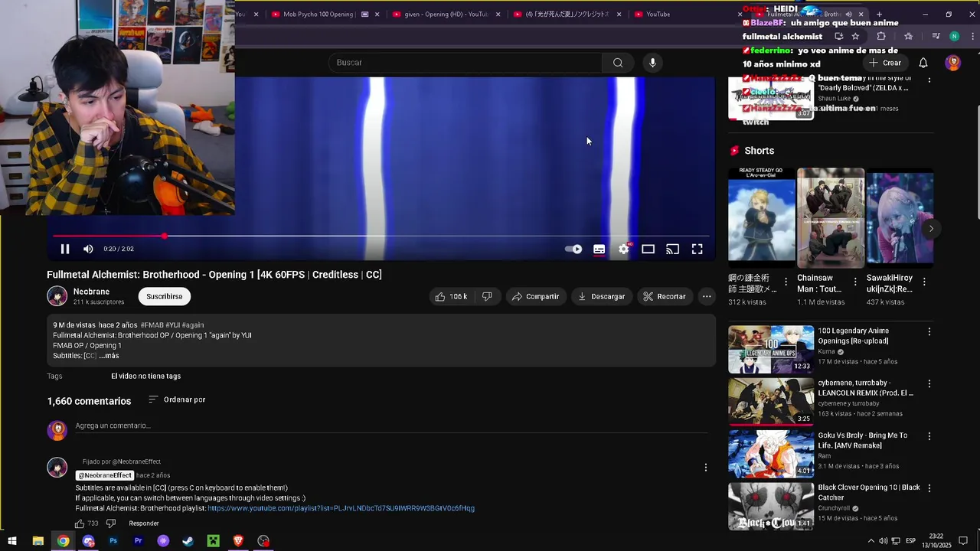Mute the video player volume

pyautogui.click(x=88, y=249)
